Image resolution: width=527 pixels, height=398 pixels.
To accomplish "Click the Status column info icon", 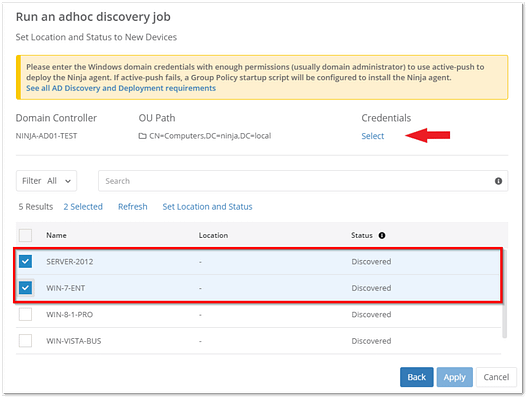I will (x=382, y=235).
